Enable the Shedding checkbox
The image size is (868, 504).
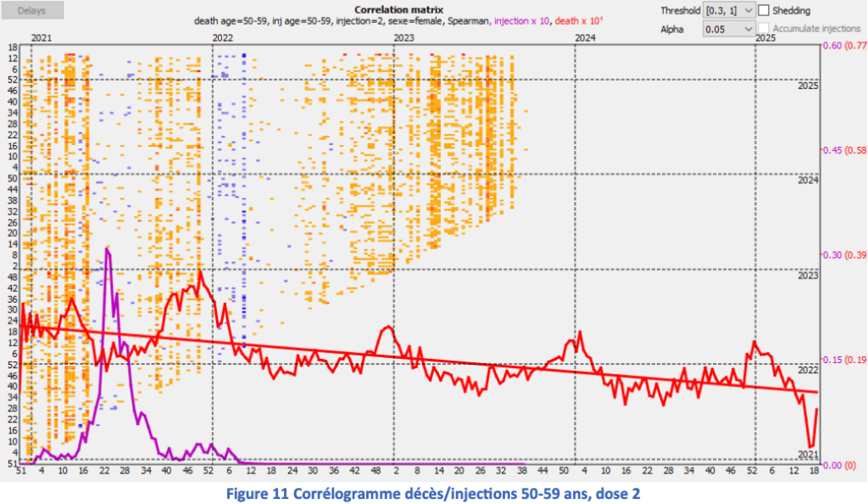click(764, 11)
